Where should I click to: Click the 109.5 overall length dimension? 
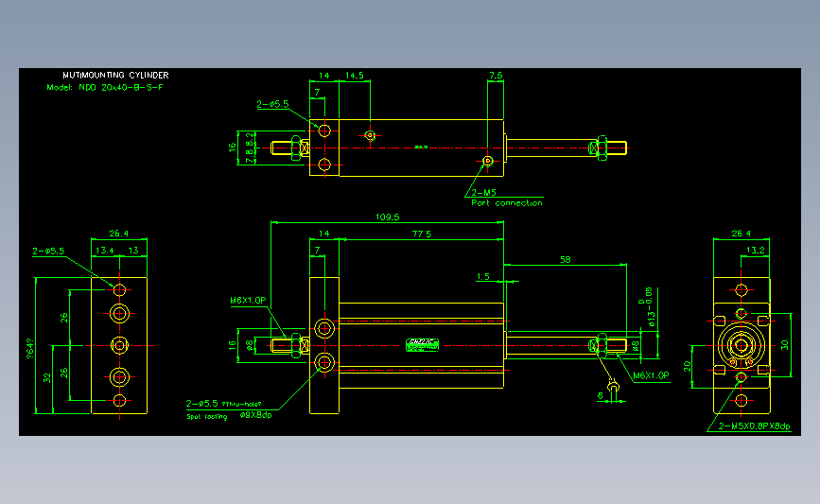[388, 217]
